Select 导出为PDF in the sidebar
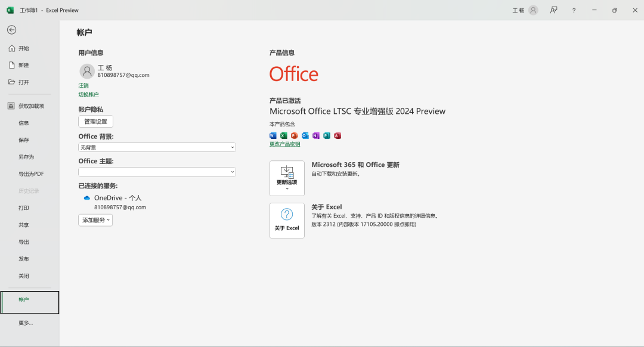 tap(31, 174)
